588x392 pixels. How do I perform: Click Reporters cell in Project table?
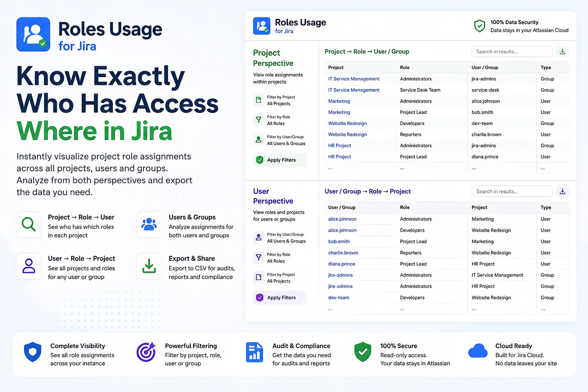pyautogui.click(x=410, y=135)
